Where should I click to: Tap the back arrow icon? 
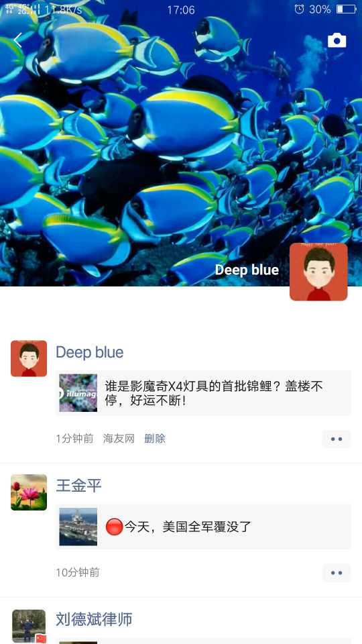(x=17, y=40)
